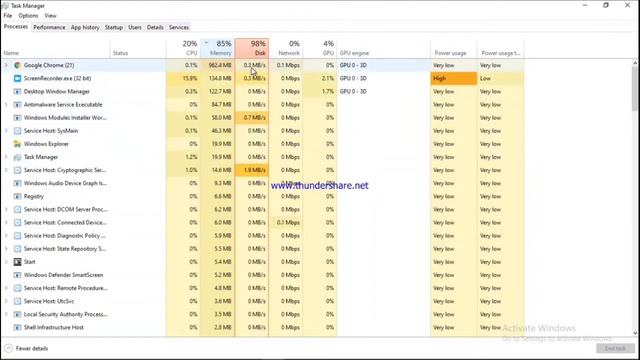The image size is (640, 360).
Task: Switch to the Startup tab
Action: coord(114,27)
